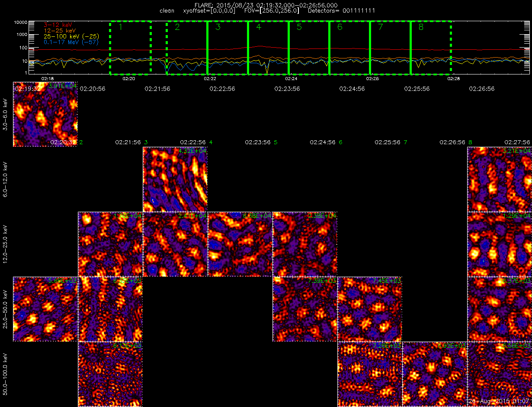Select the 3.0-6.0 keV image showing 3.91E+04
532x407 pixels.
tap(45, 114)
